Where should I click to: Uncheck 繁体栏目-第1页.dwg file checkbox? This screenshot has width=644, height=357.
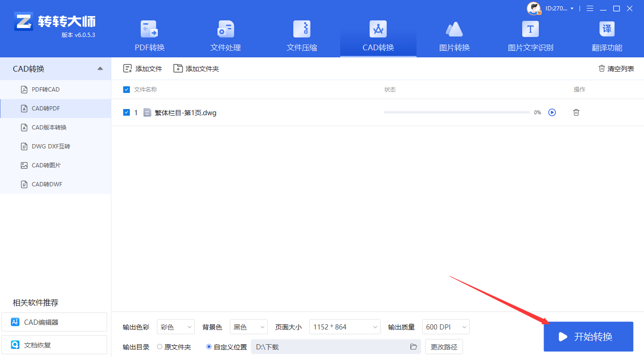[x=127, y=112]
